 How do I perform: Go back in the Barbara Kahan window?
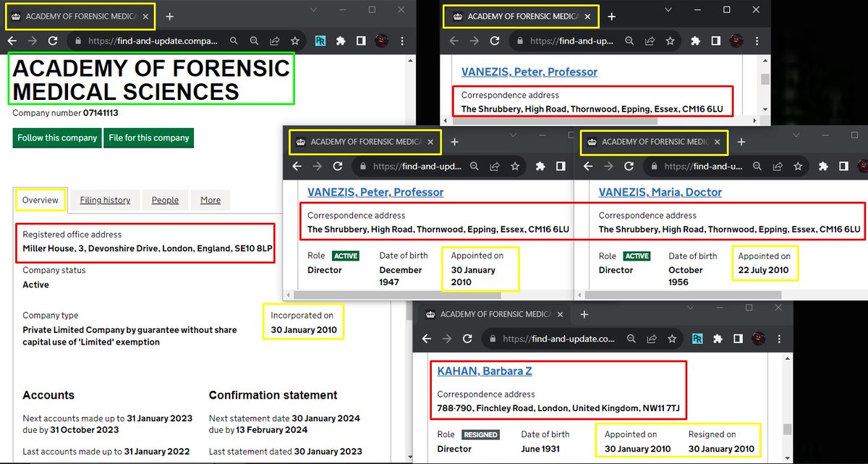[x=427, y=338]
